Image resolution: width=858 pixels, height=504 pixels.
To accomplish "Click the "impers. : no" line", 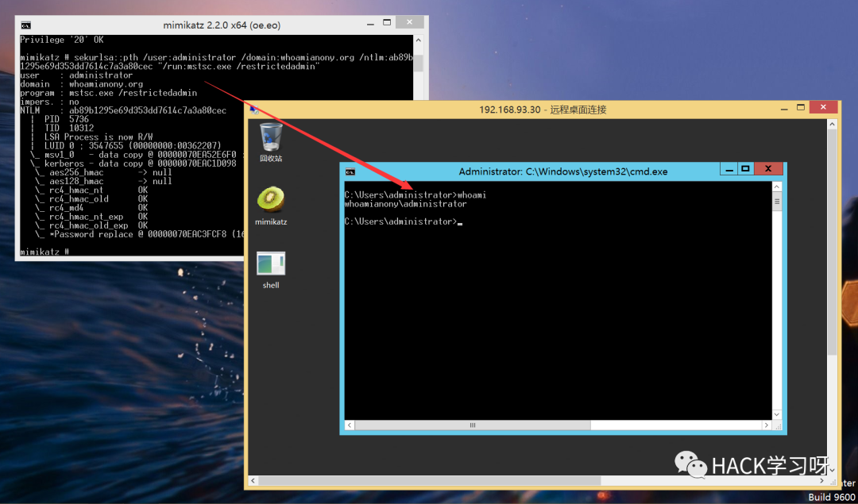I will [x=49, y=102].
